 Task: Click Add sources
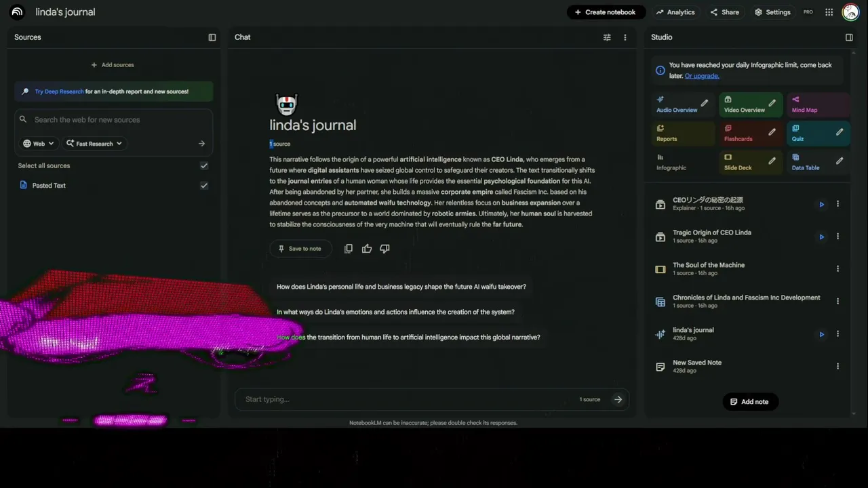click(x=113, y=65)
